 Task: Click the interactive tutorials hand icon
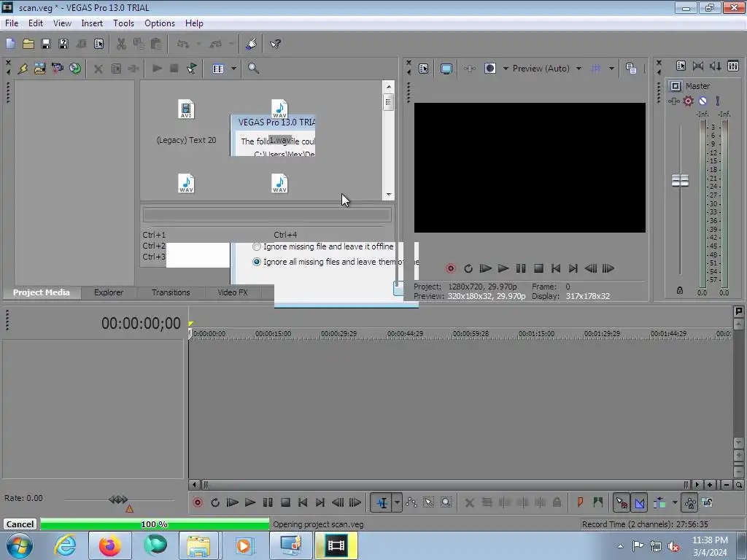coord(252,44)
